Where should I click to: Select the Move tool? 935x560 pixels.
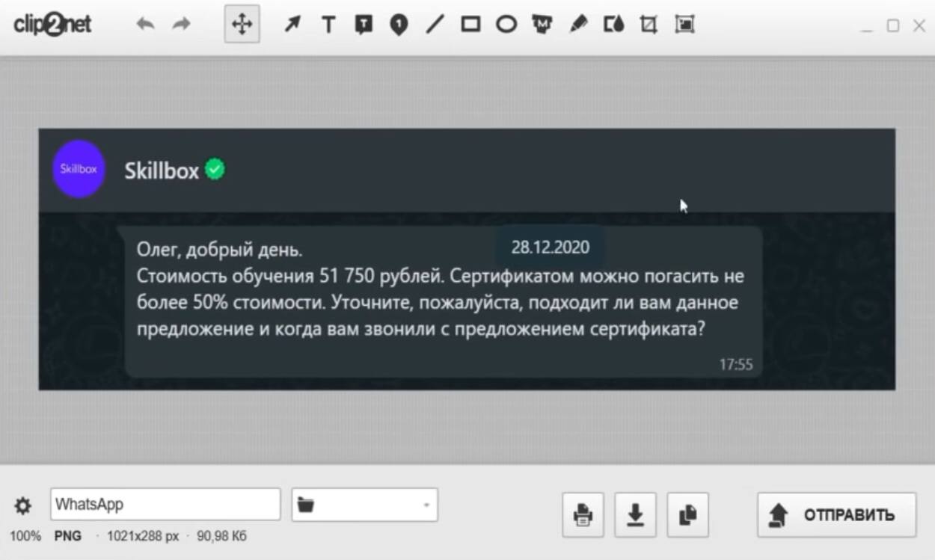coord(242,25)
